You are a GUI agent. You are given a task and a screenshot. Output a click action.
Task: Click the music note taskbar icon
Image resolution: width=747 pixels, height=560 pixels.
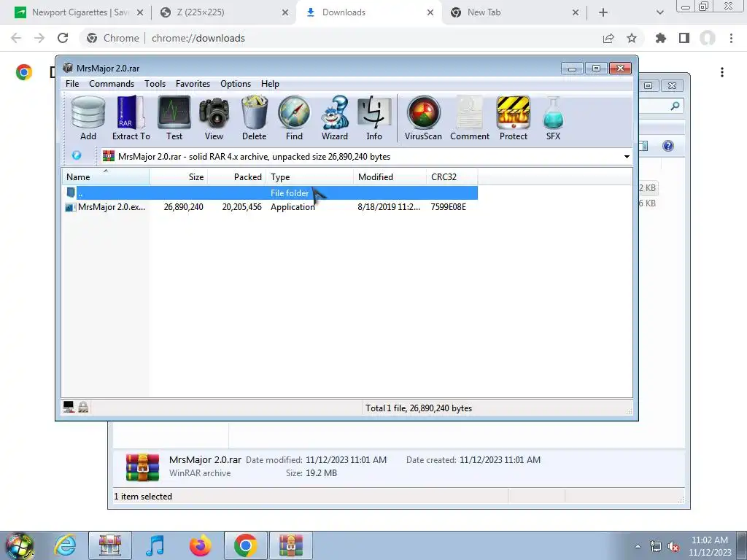(x=155, y=545)
